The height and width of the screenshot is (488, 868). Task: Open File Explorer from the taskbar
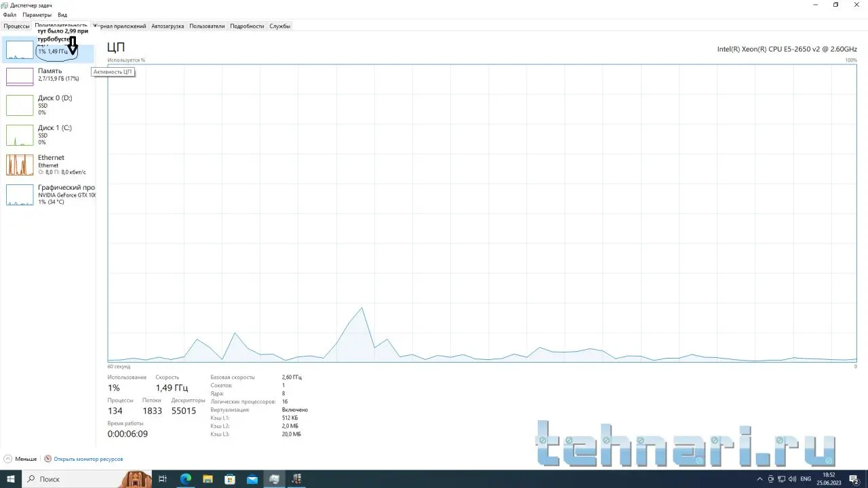pos(208,479)
